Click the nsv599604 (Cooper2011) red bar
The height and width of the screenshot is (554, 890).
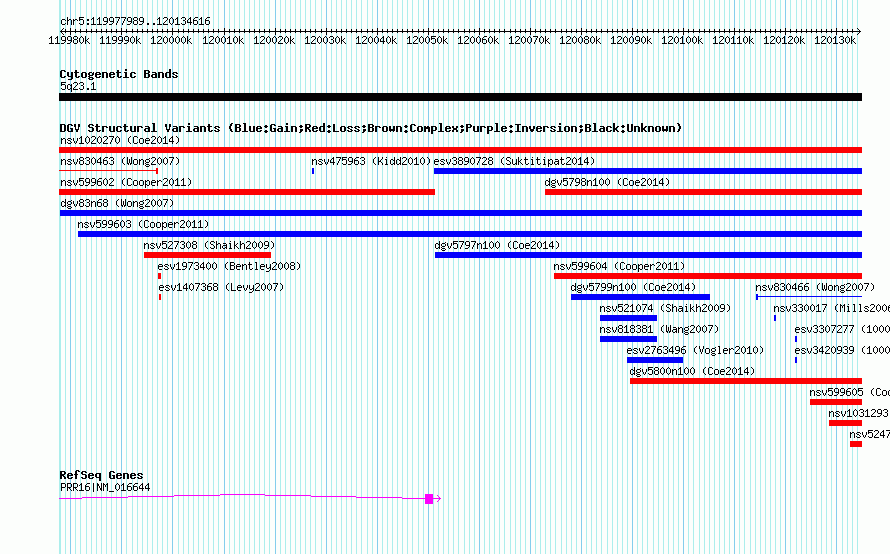pos(708,276)
